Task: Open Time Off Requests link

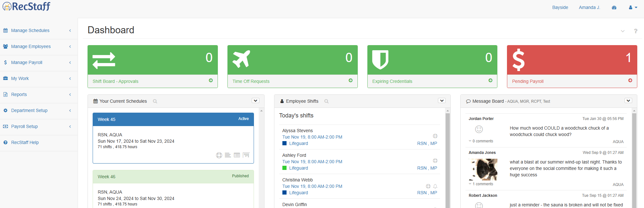Action: [251, 81]
